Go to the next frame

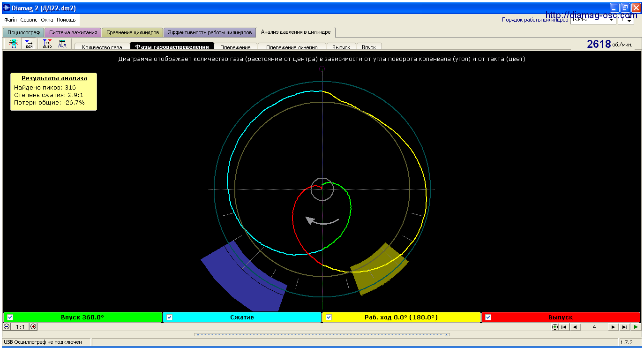point(614,327)
